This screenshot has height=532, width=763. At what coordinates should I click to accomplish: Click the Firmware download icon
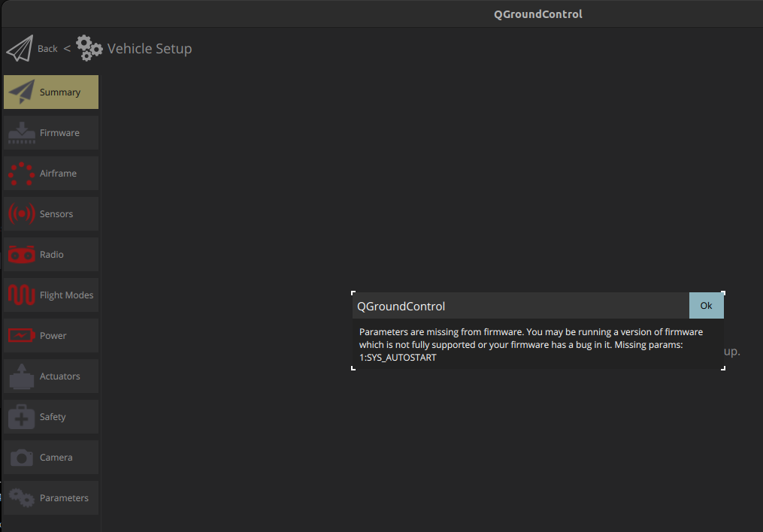point(21,133)
